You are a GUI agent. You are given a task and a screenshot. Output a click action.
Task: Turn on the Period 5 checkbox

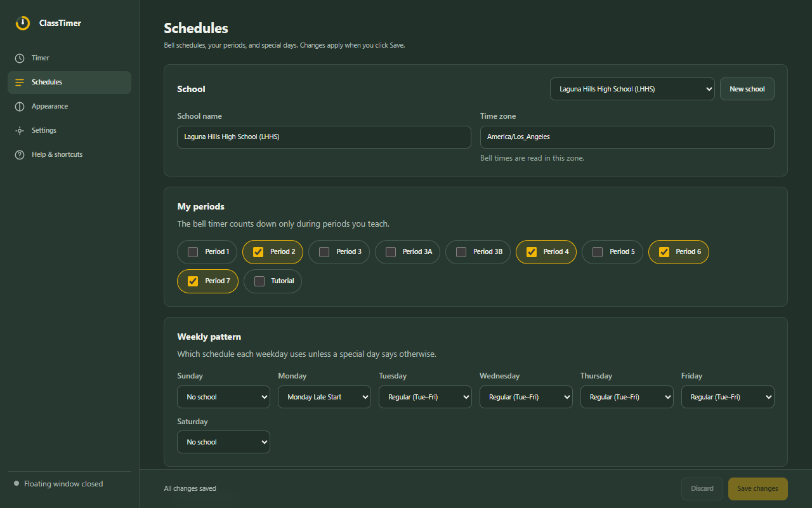click(x=598, y=252)
